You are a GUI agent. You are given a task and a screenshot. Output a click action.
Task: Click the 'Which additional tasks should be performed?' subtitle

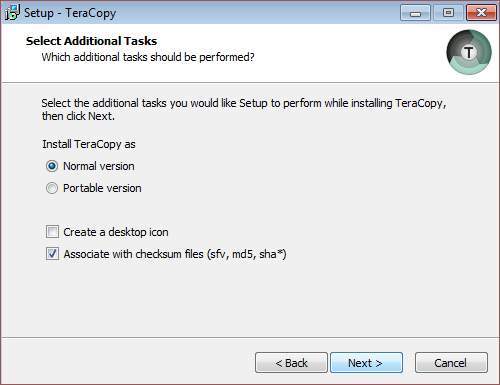point(148,57)
